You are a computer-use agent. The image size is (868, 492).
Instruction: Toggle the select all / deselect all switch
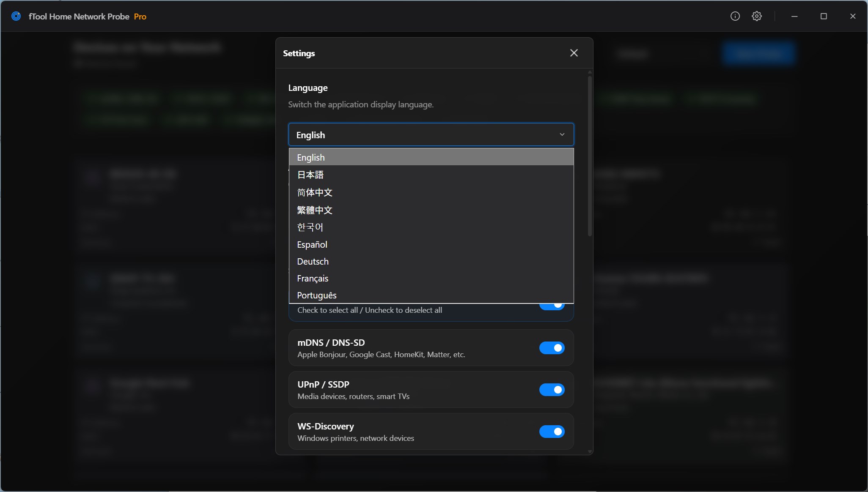tap(552, 306)
